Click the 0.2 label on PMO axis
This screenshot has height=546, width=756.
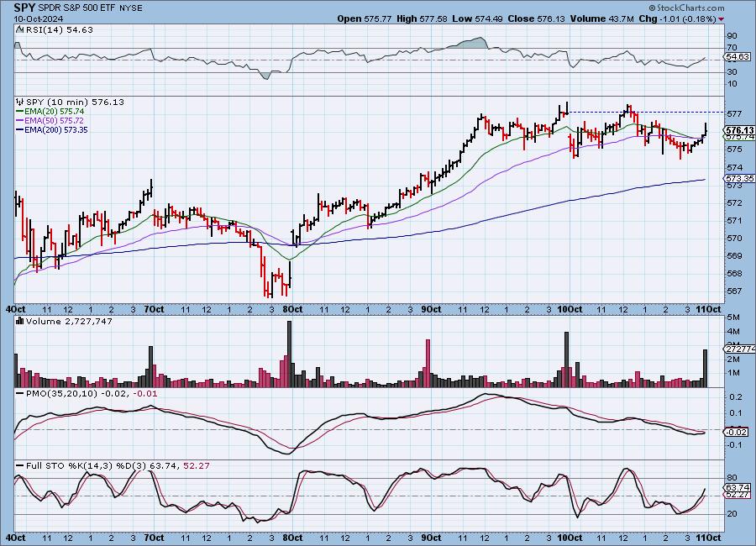pyautogui.click(x=736, y=396)
